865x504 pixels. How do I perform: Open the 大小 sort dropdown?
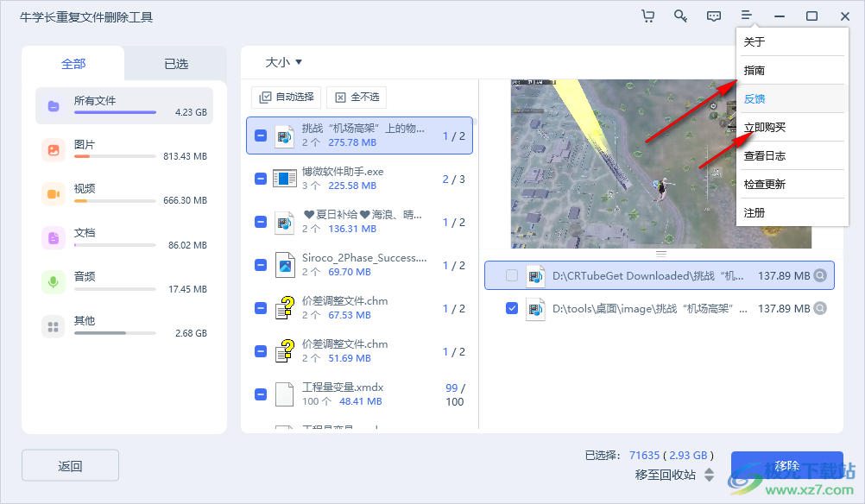click(284, 62)
